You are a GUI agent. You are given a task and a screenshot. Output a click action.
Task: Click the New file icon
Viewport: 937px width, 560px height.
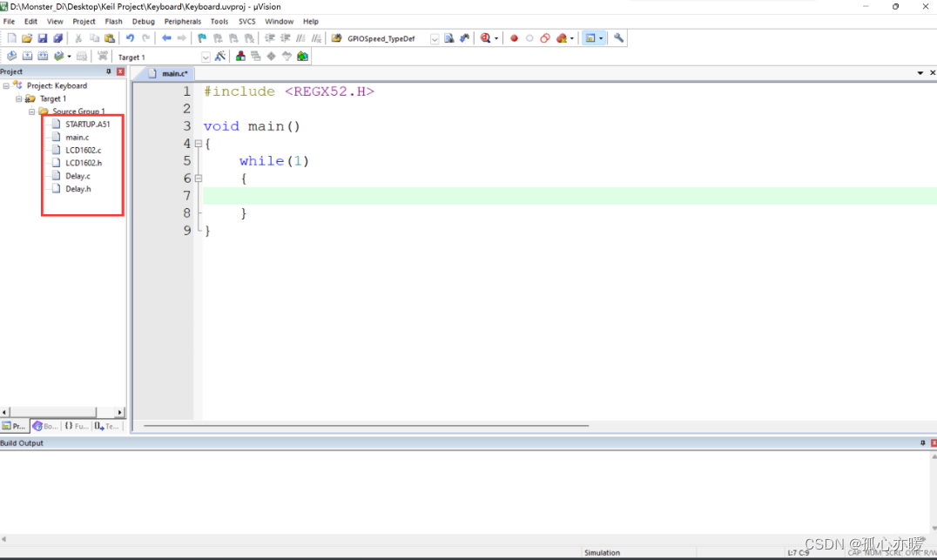[11, 38]
